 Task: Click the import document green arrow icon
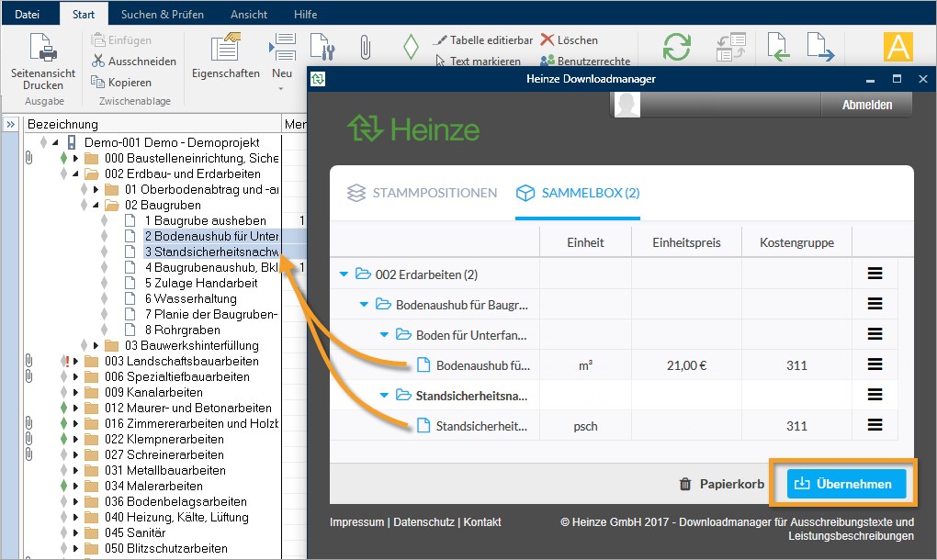778,47
